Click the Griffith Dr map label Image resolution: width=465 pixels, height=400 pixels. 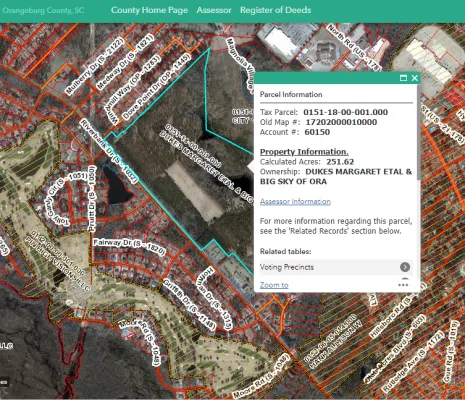189,304
